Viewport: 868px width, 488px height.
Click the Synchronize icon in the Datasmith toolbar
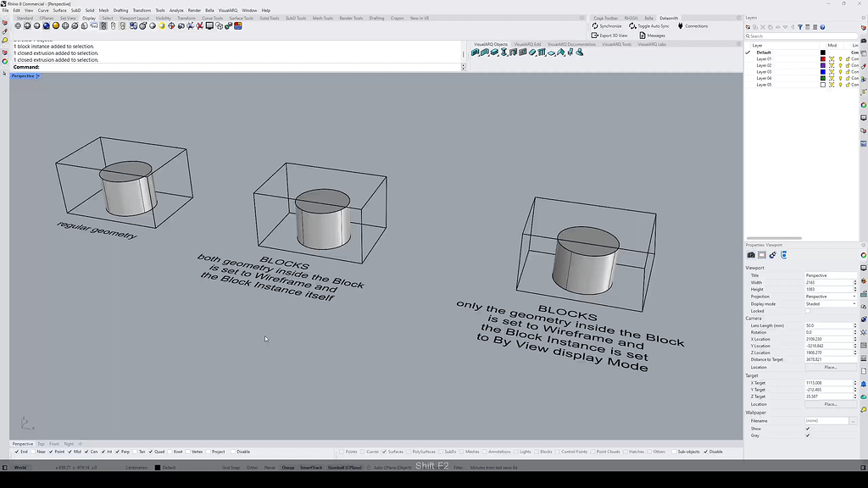point(594,26)
